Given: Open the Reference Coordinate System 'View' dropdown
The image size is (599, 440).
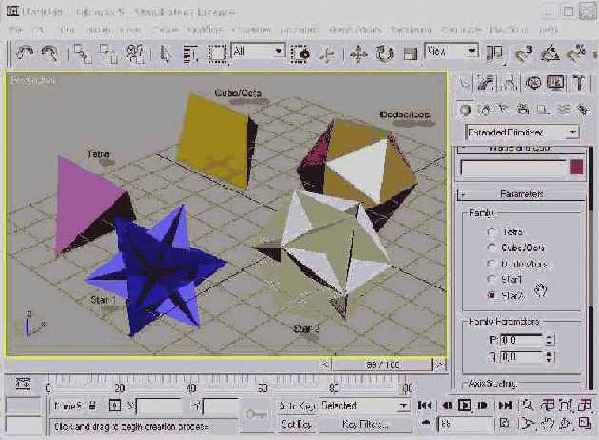Looking at the screenshot, I should point(451,51).
